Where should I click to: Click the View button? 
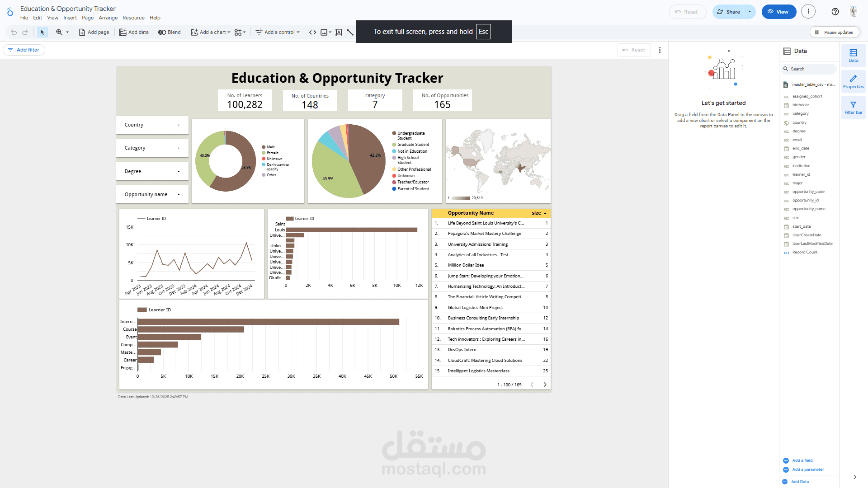tap(778, 11)
